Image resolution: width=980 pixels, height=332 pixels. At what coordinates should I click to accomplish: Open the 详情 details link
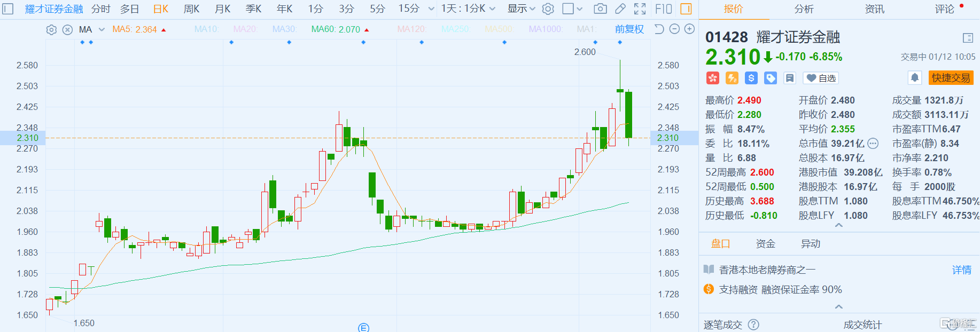961,270
